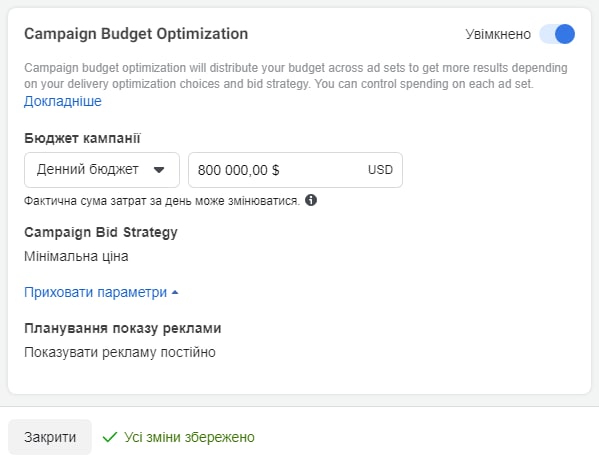Click the Планування показу реклами section label
Image resolution: width=599 pixels, height=472 pixels.
tap(123, 328)
